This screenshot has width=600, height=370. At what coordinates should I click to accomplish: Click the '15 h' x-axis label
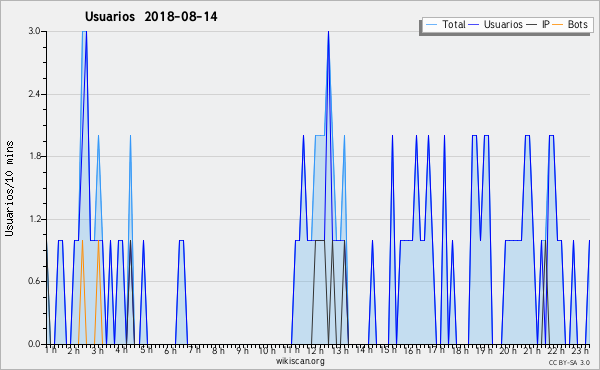click(x=388, y=350)
